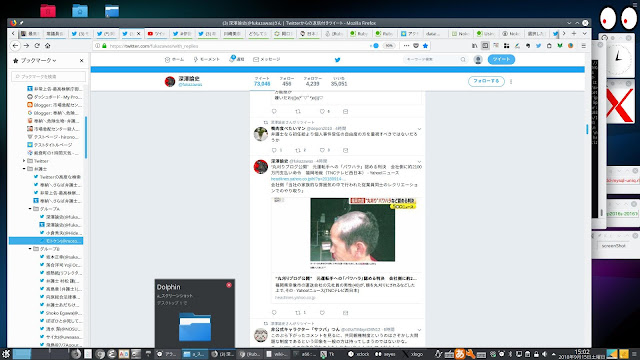Open the フォロワー 4,239 followers count
The width and height of the screenshot is (640, 360).
click(312, 81)
